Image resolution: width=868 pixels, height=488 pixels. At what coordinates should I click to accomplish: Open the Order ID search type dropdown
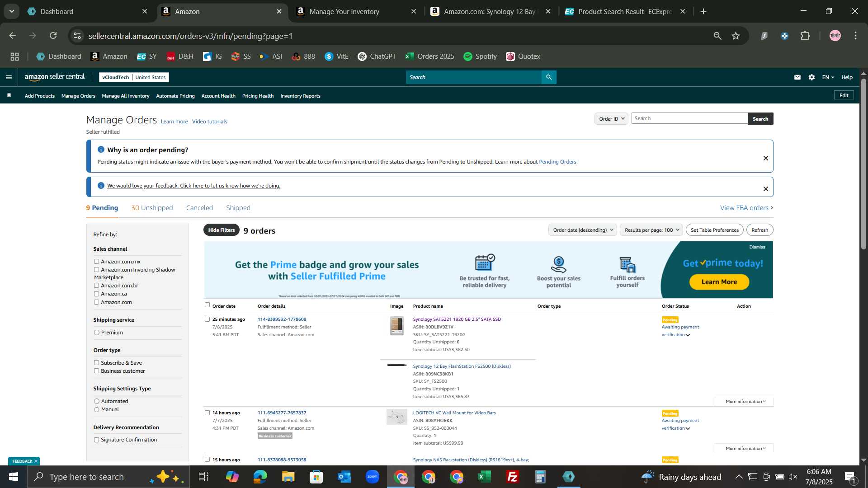[x=611, y=118]
